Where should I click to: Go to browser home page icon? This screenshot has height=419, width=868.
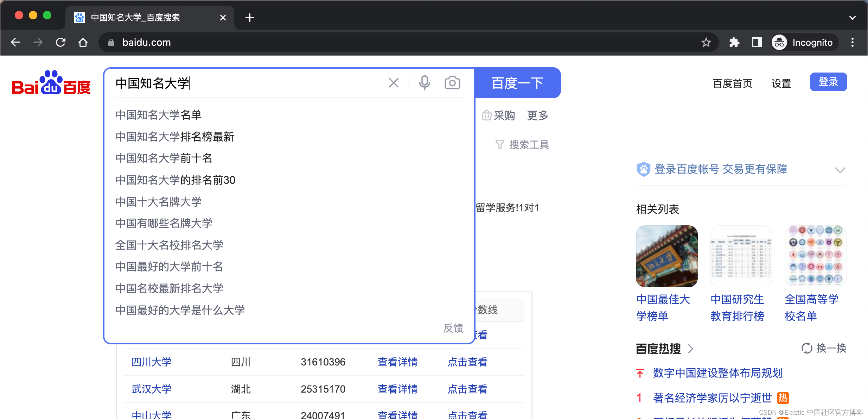(83, 43)
